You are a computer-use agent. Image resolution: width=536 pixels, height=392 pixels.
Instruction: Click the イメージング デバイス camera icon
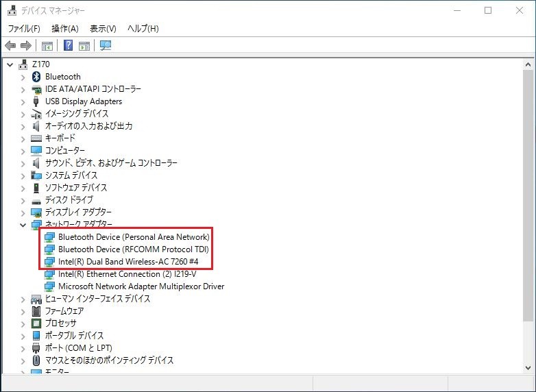[36, 114]
